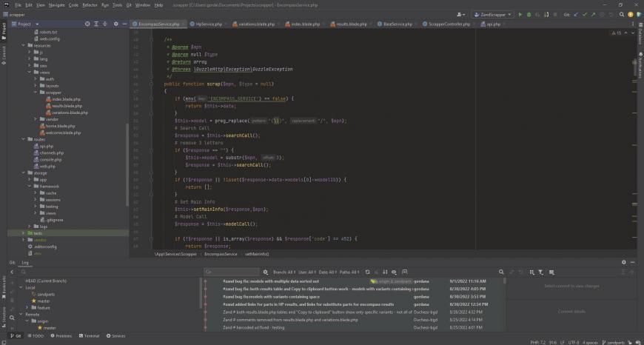644x345 pixels.
Task: Select the local master branch in Git pane
Action: coord(44,301)
